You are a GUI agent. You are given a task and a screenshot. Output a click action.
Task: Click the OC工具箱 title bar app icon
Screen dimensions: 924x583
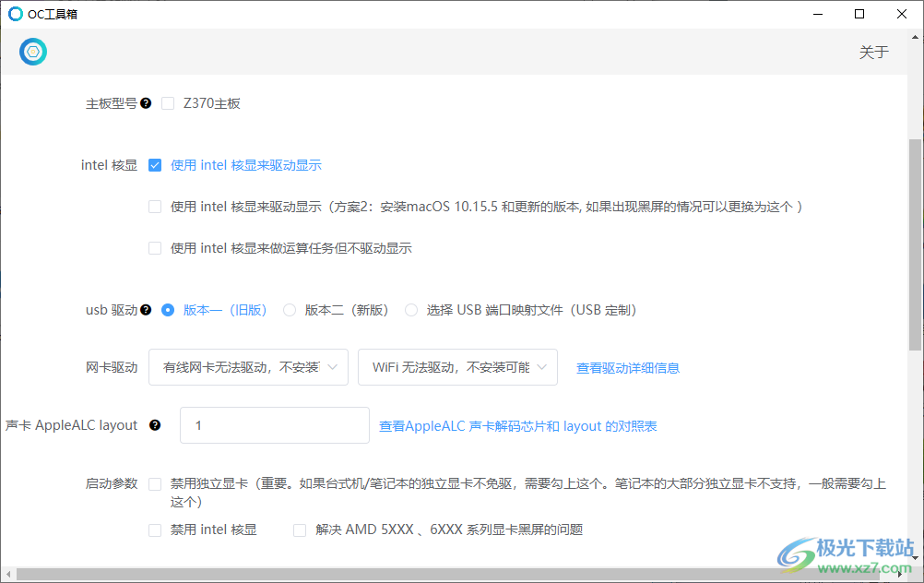click(16, 14)
